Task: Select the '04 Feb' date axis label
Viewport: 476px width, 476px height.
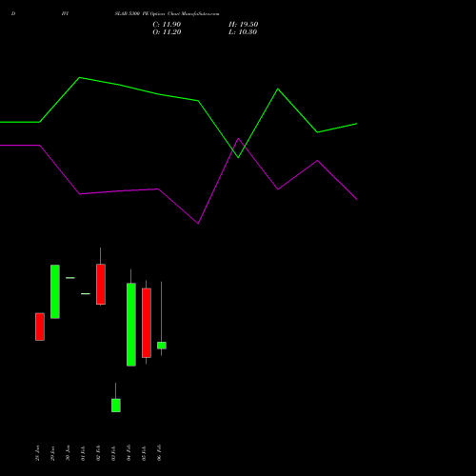Action: click(x=129, y=453)
